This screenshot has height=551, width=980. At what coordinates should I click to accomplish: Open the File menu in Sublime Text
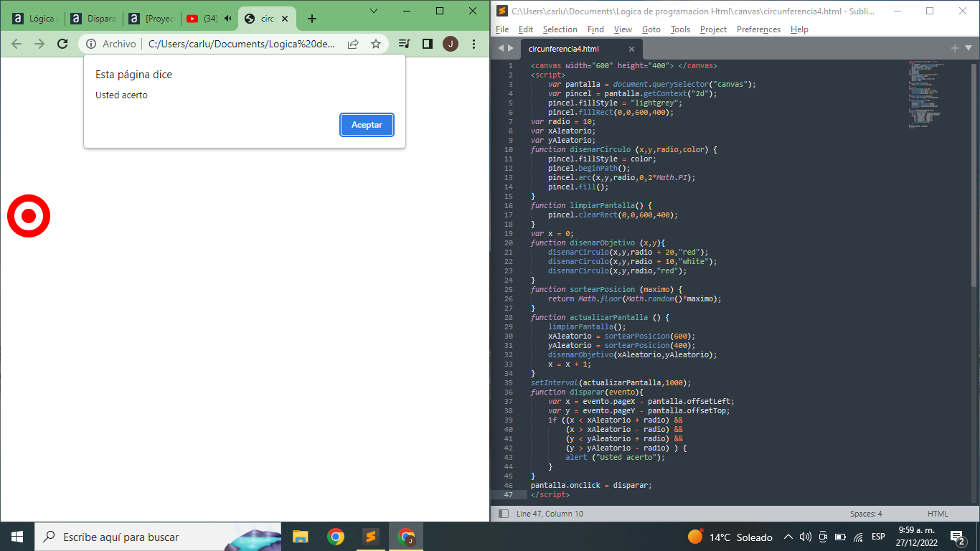pyautogui.click(x=502, y=29)
